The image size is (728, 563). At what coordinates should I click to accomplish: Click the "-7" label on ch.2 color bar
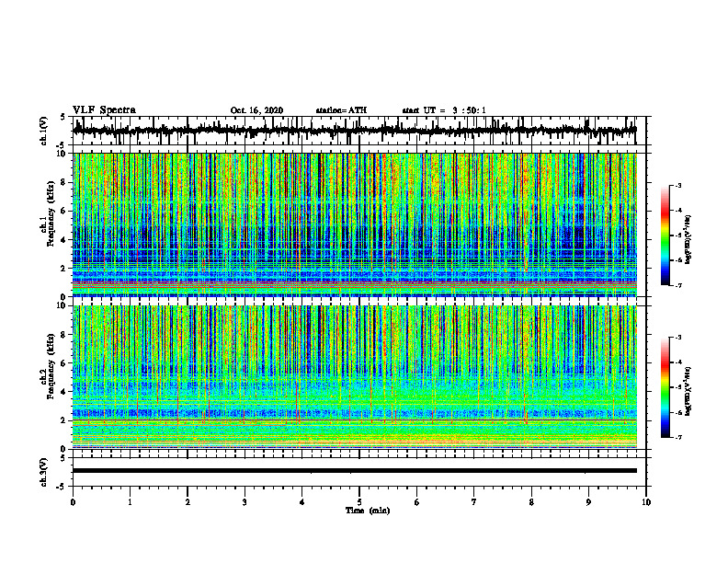678,437
